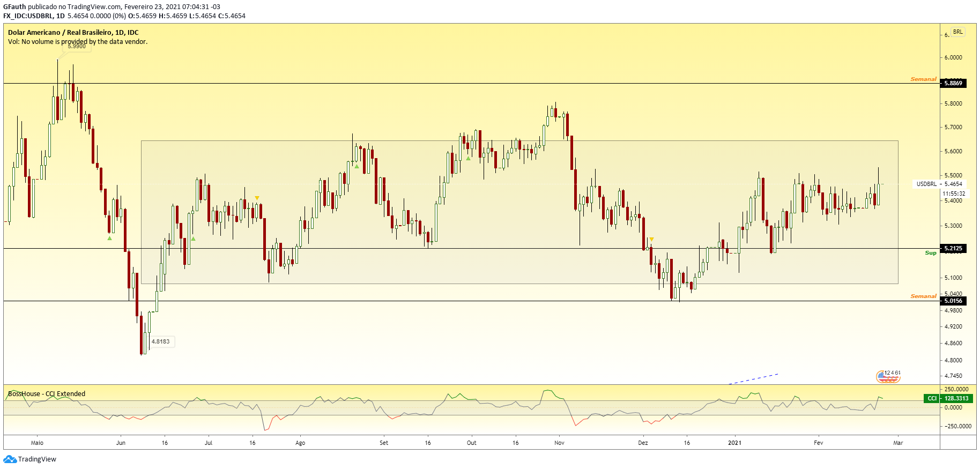Click the Ago label on the time axis
The image size is (980, 469).
[300, 443]
